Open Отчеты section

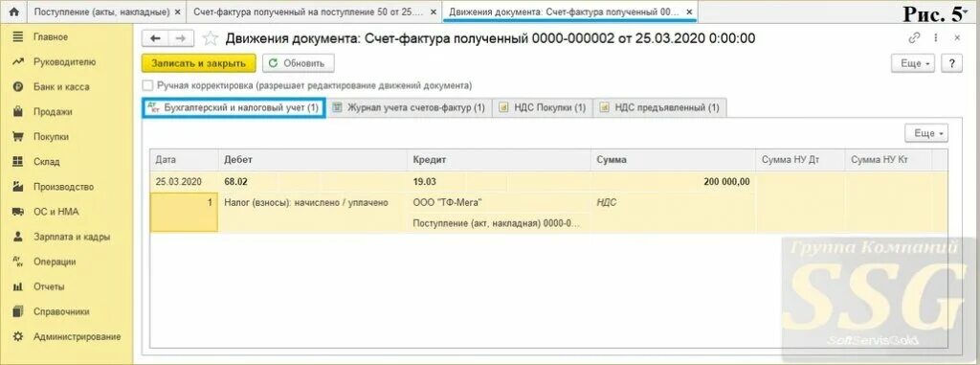49,286
